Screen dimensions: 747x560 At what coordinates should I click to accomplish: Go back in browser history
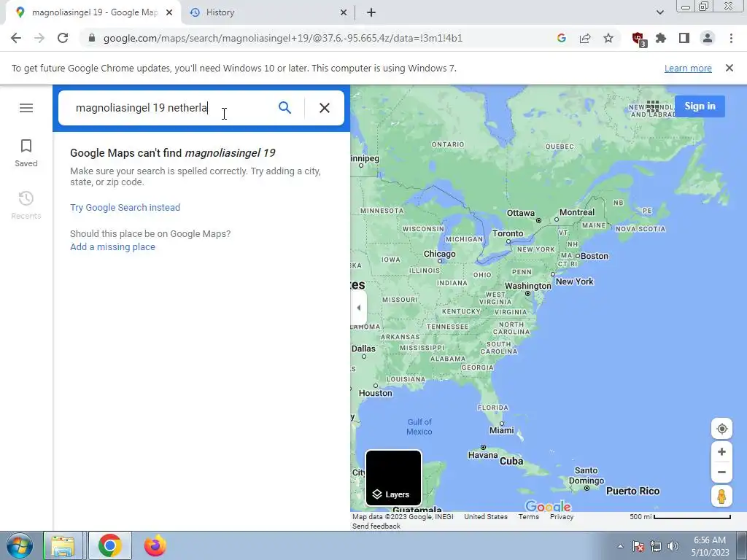click(16, 38)
